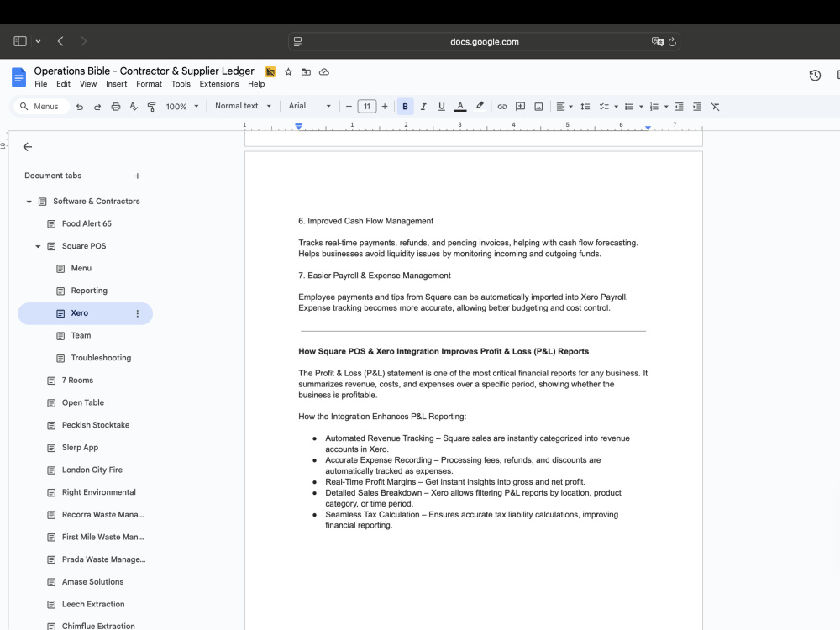The image size is (840, 630).
Task: Open the View menu
Action: (x=88, y=84)
